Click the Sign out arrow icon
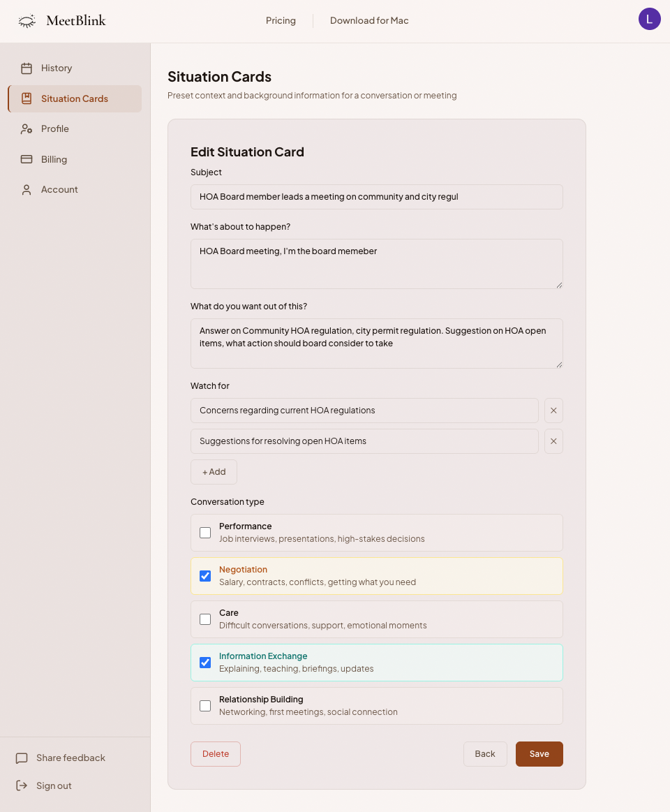The height and width of the screenshot is (812, 670). point(22,785)
